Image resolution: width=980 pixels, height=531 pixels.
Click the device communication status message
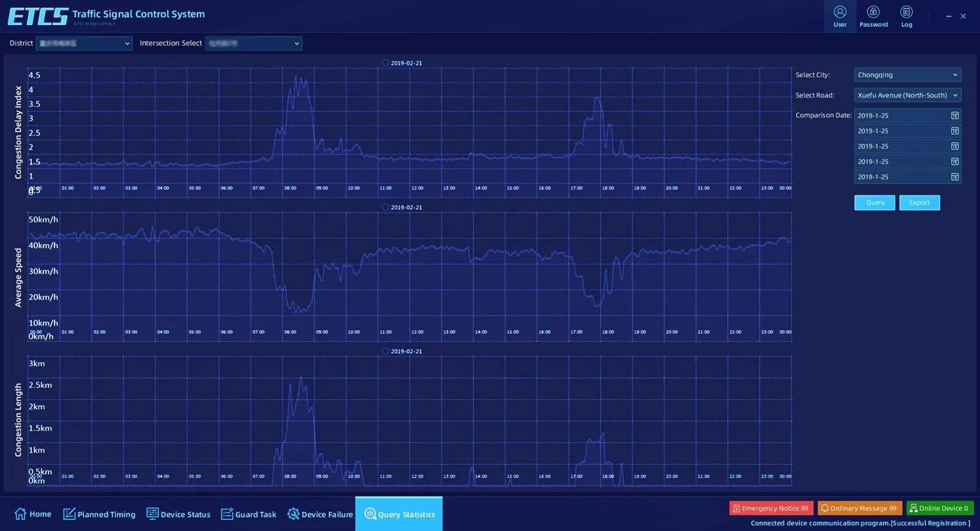coord(861,523)
